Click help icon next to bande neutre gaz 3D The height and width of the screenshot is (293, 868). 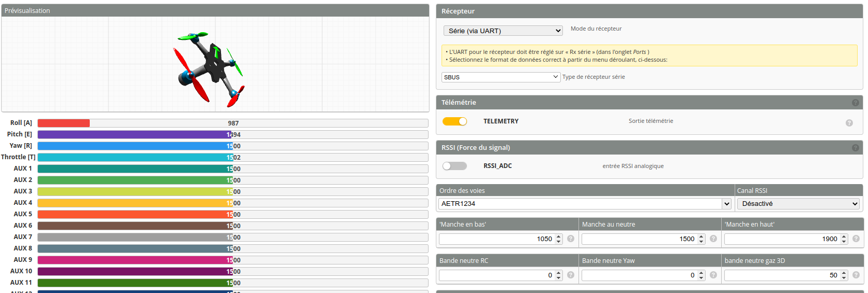856,275
